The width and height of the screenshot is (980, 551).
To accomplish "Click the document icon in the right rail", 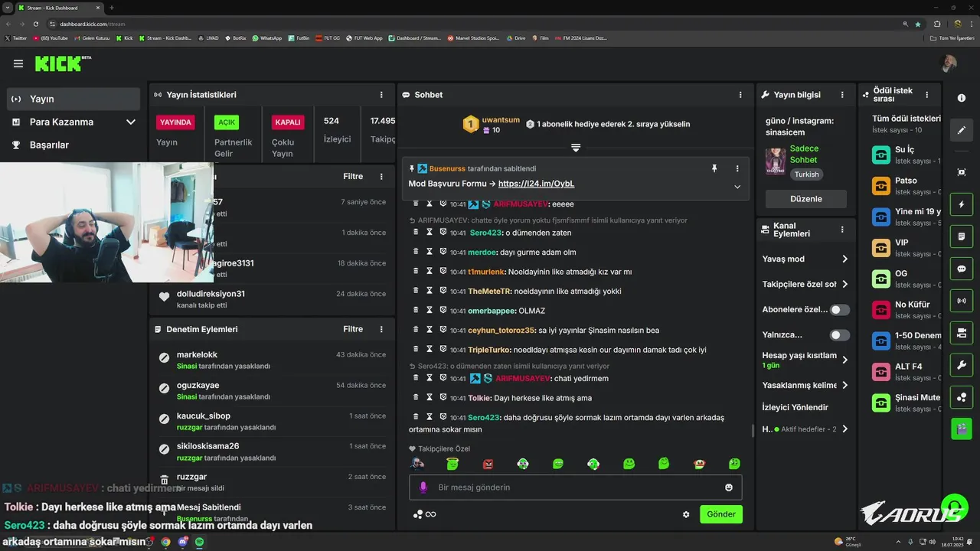I will (x=962, y=237).
